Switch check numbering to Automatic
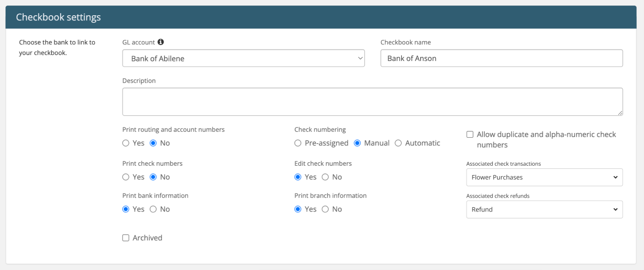 pos(398,143)
